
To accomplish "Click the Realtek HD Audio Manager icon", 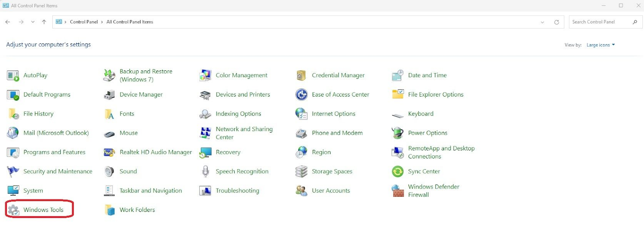I will pyautogui.click(x=109, y=152).
